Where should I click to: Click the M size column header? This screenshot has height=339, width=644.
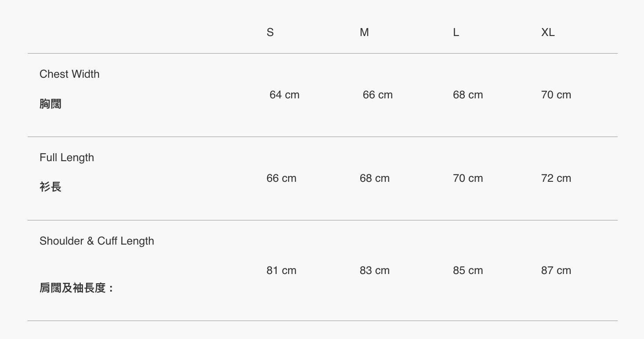tap(364, 32)
